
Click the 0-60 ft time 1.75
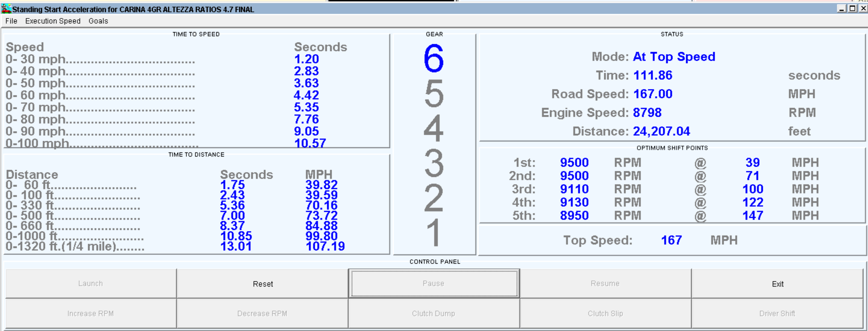point(232,185)
